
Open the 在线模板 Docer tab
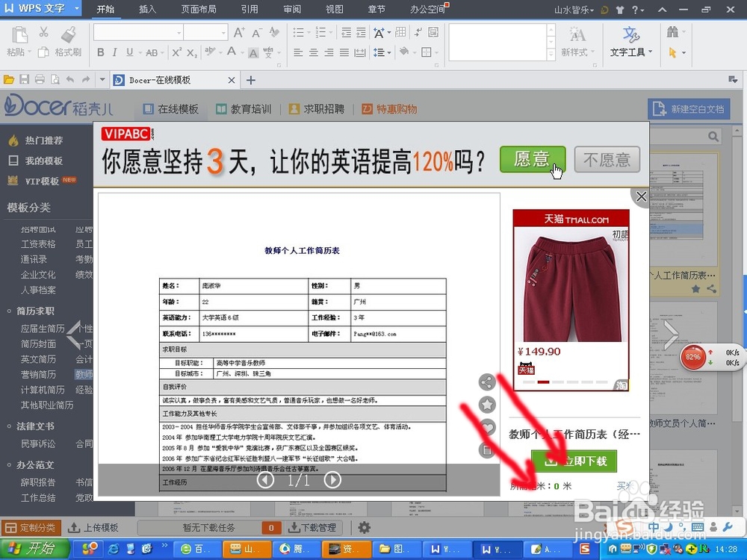tap(171, 109)
